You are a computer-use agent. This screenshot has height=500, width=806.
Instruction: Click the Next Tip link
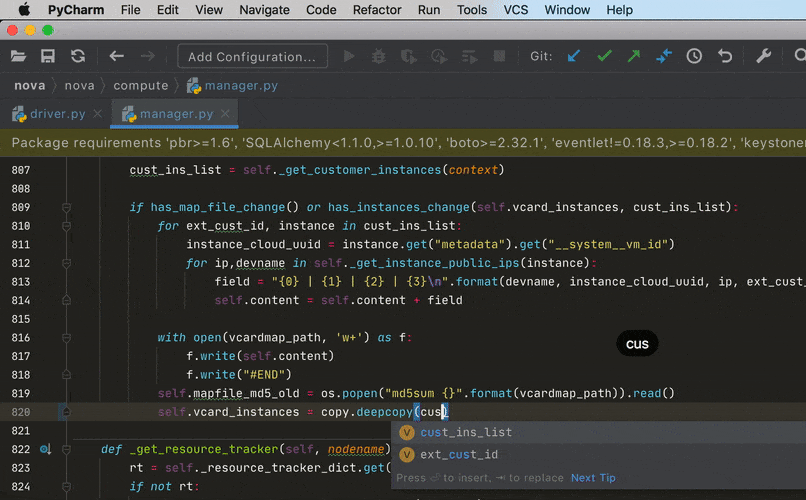pos(593,478)
